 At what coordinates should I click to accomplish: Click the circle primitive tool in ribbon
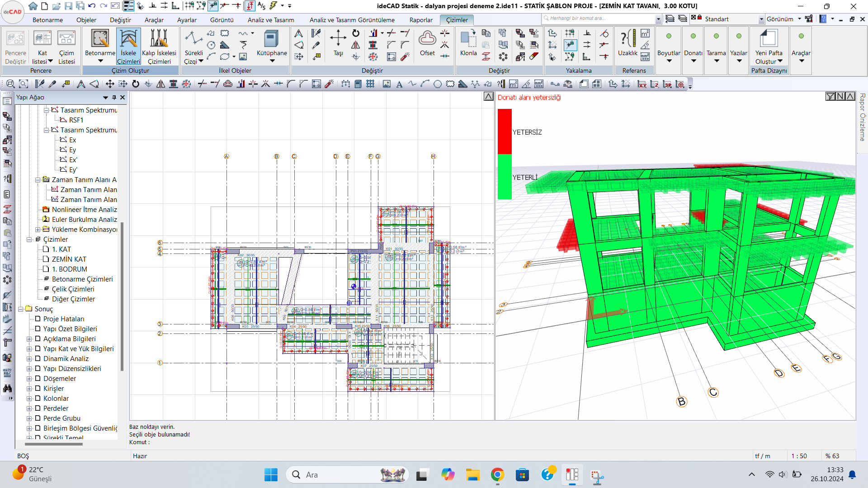(211, 45)
